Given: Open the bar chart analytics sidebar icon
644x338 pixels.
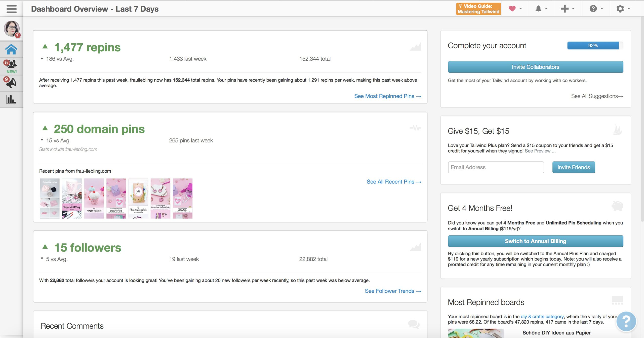Looking at the screenshot, I should [x=11, y=99].
